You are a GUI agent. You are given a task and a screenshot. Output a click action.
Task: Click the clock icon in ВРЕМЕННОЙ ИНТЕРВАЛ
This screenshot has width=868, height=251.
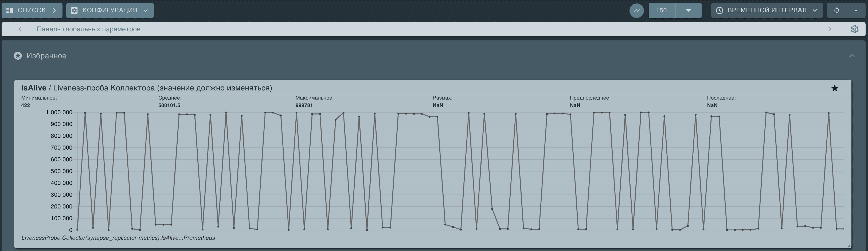pos(720,10)
